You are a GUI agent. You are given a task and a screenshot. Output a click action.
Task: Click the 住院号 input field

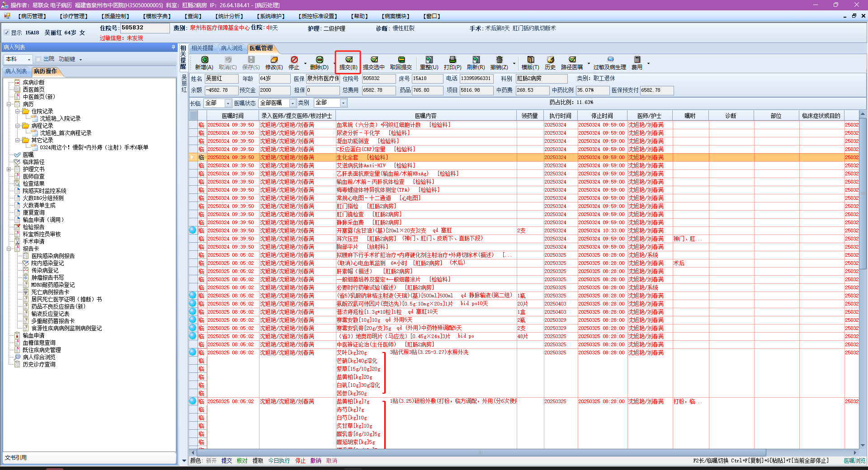pyautogui.click(x=145, y=28)
